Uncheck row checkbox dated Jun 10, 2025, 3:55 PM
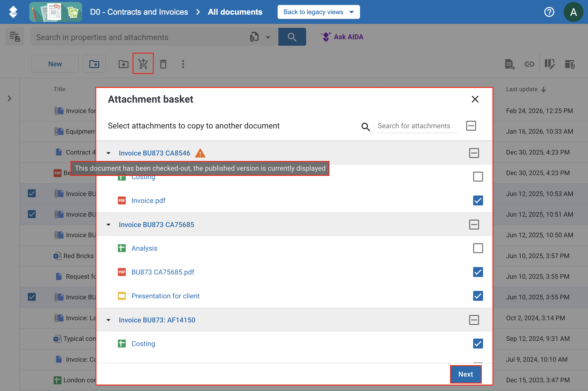Screen dimensions: 588x391 32,297
